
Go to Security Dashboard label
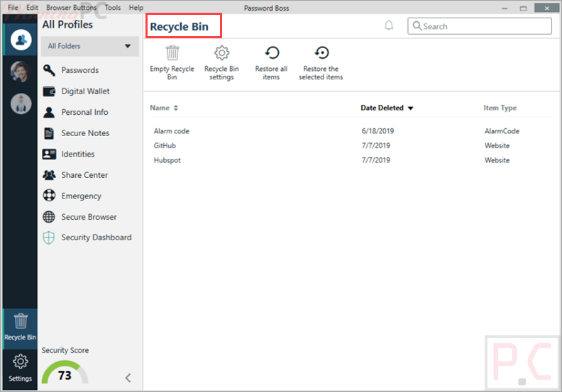[97, 237]
